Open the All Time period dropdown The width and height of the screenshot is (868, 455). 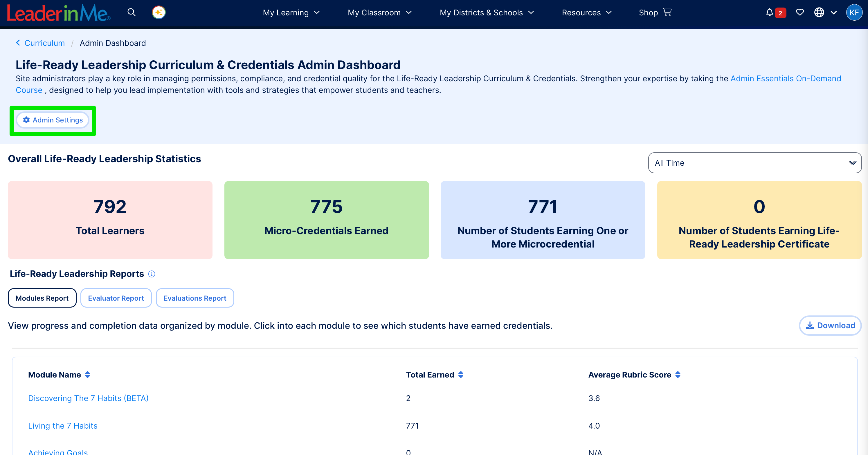click(x=755, y=163)
